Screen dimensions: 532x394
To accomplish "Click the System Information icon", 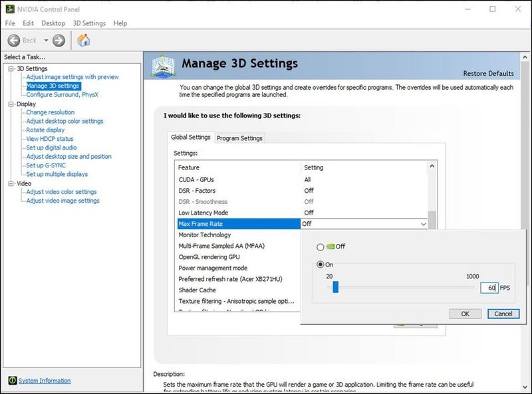I will click(x=13, y=381).
